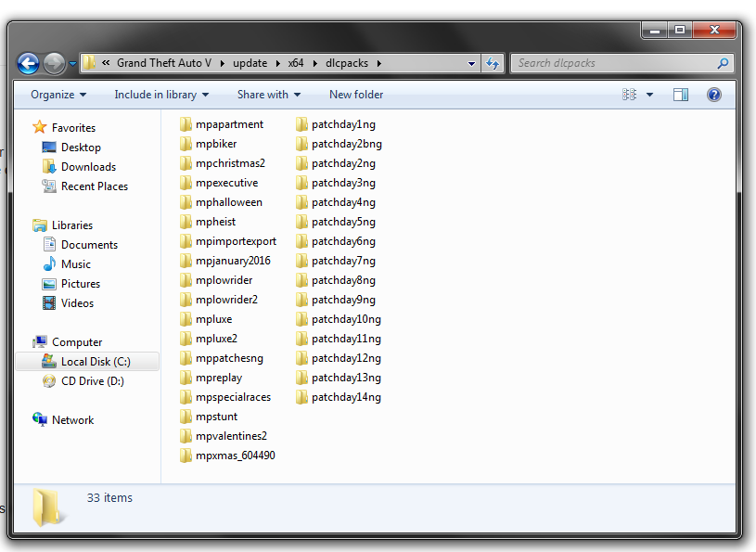Screen dimensions: 756x552
Task: Open the Organize menu
Action: click(58, 95)
